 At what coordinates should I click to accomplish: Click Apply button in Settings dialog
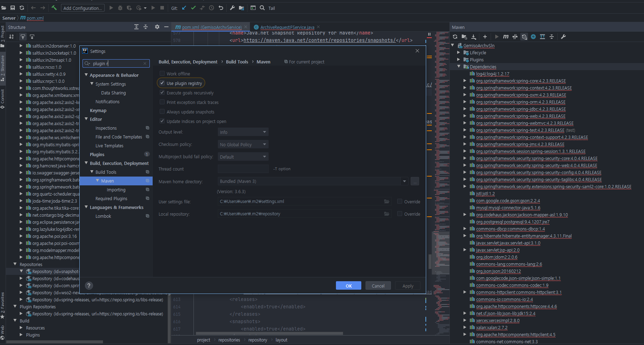click(x=408, y=286)
